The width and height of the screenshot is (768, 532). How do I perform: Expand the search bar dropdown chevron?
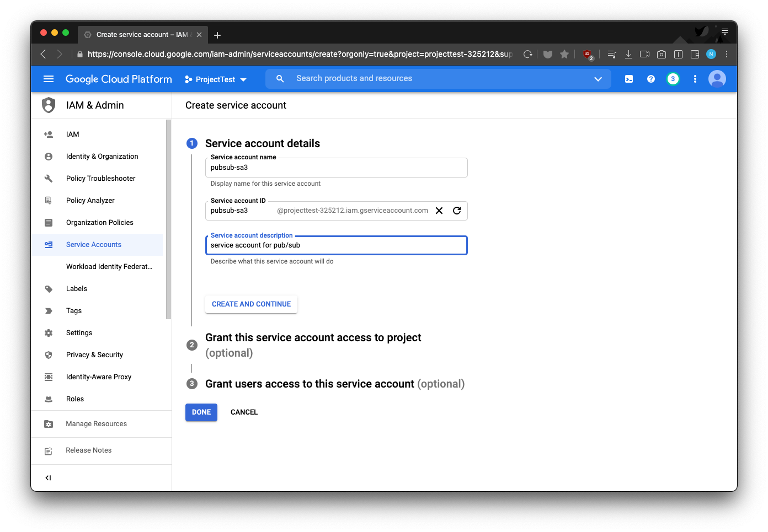click(598, 79)
